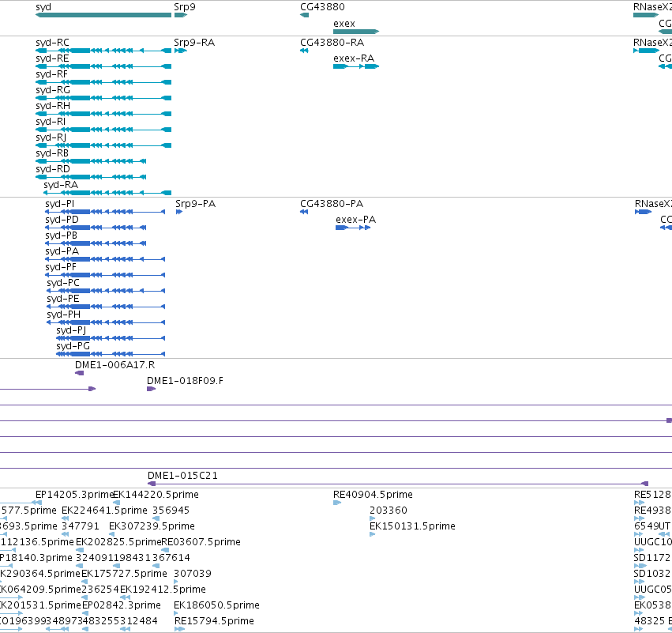Click the 356945 EST label
Screen dimensions: 672x633
click(x=171, y=511)
